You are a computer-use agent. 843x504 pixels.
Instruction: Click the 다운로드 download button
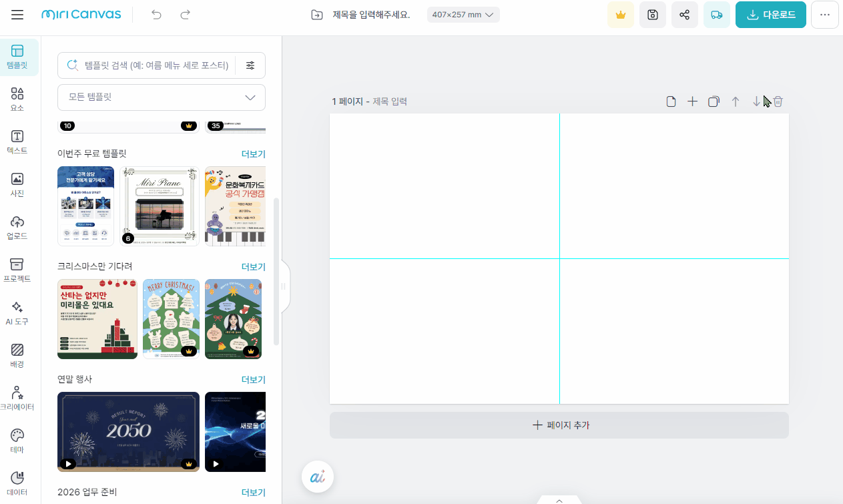[771, 14]
